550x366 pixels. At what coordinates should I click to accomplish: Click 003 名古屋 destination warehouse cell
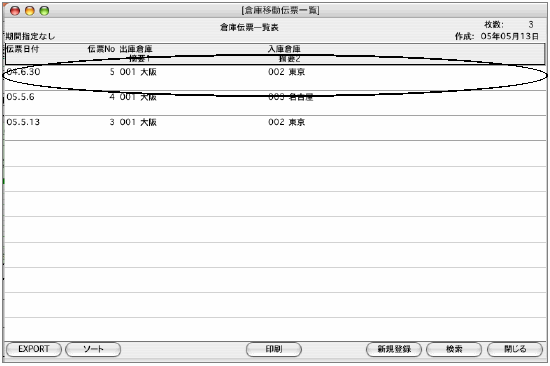point(290,97)
